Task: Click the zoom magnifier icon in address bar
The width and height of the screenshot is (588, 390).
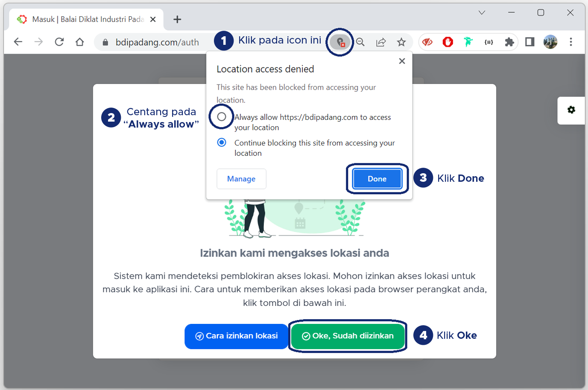Action: point(360,42)
